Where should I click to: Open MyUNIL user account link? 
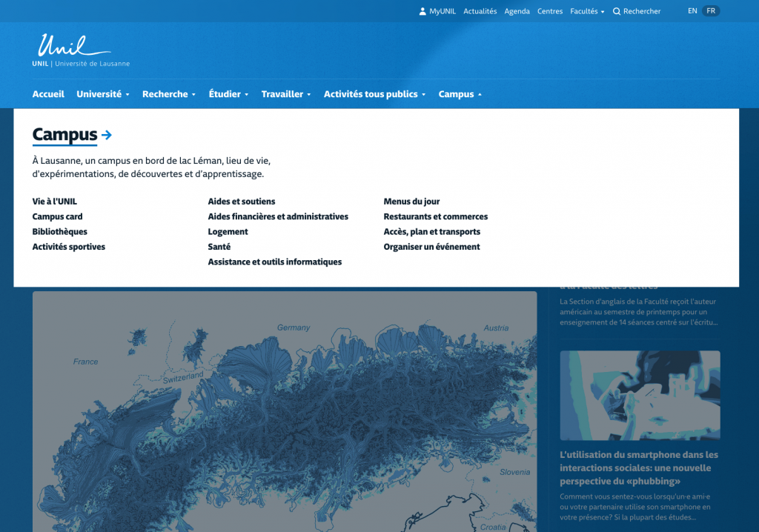(437, 11)
